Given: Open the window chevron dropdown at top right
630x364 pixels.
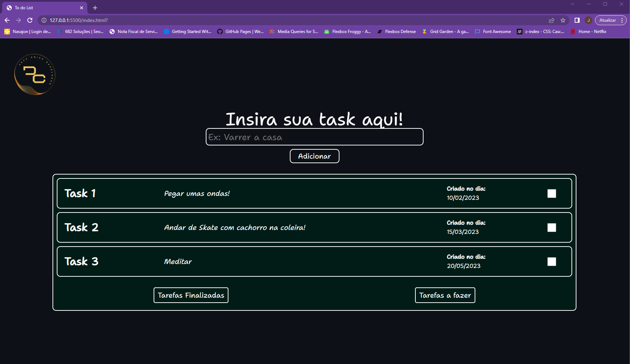Looking at the screenshot, I should (572, 4).
